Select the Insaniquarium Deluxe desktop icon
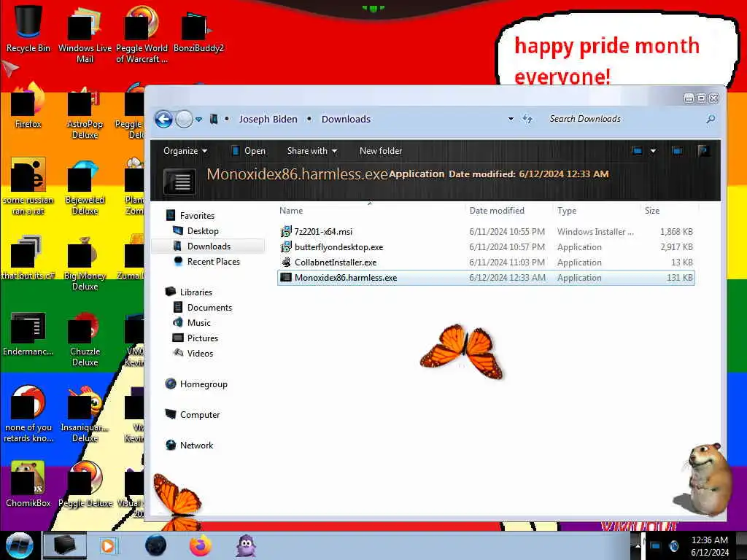Viewport: 747px width, 560px height. pos(85,415)
